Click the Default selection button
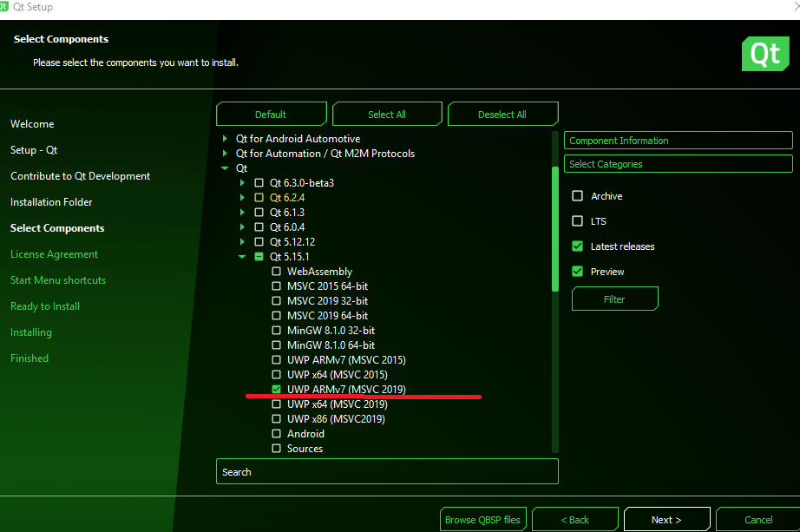Image resolution: width=800 pixels, height=532 pixels. (271, 114)
